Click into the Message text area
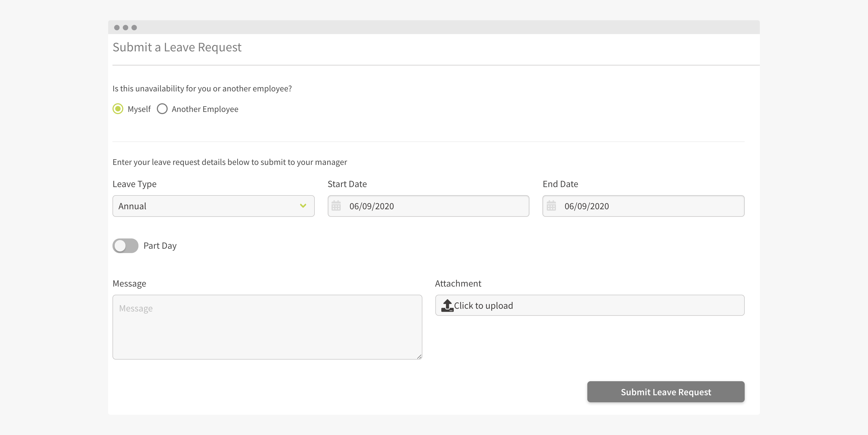Viewport: 868px width, 435px height. tap(267, 327)
